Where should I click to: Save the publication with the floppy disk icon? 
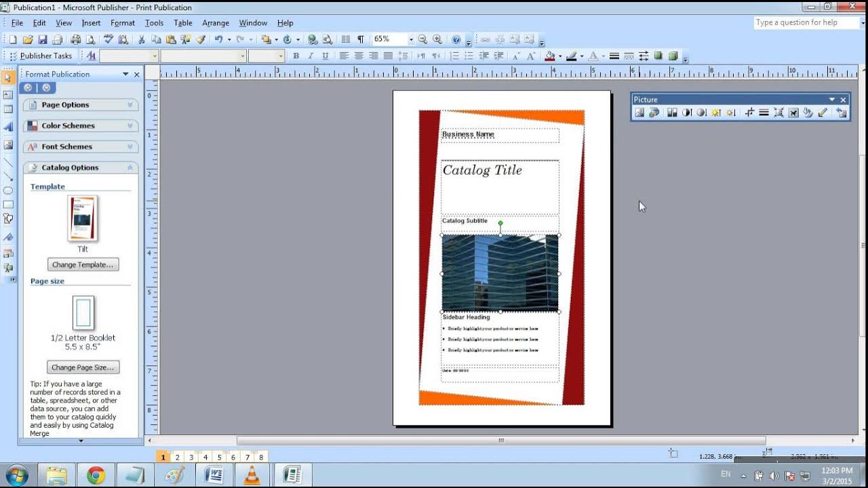(42, 39)
